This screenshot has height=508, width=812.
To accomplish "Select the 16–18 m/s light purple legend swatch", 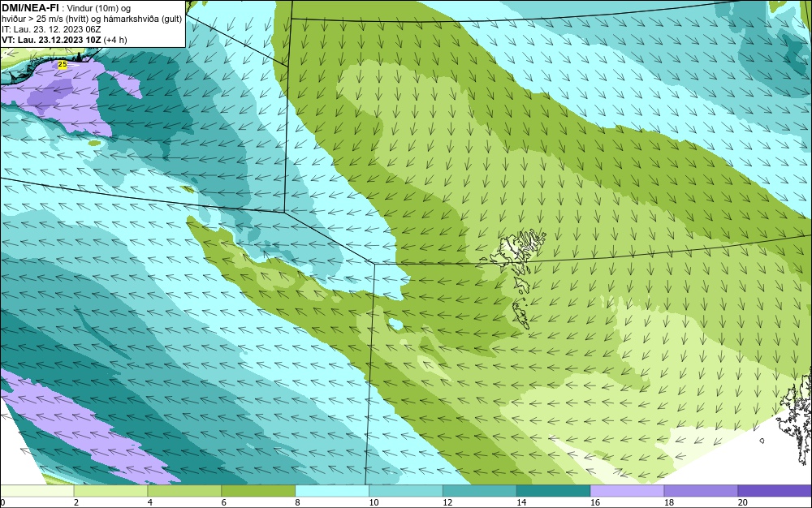I will [x=627, y=491].
